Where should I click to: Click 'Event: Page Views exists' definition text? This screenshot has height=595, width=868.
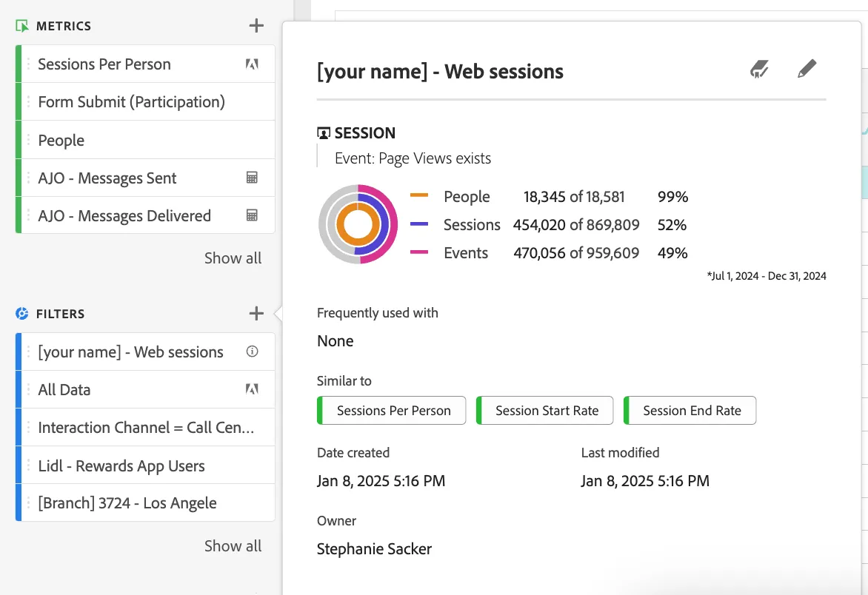[x=413, y=158]
